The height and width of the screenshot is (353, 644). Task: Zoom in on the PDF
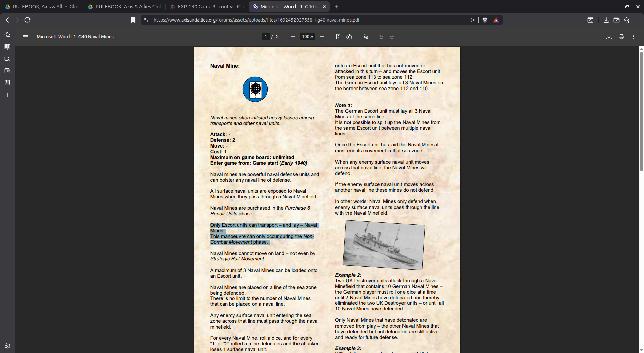click(x=322, y=37)
